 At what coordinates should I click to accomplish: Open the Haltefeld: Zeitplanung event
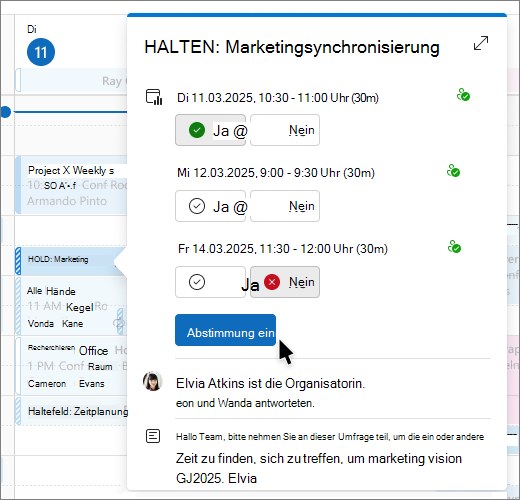click(x=71, y=411)
